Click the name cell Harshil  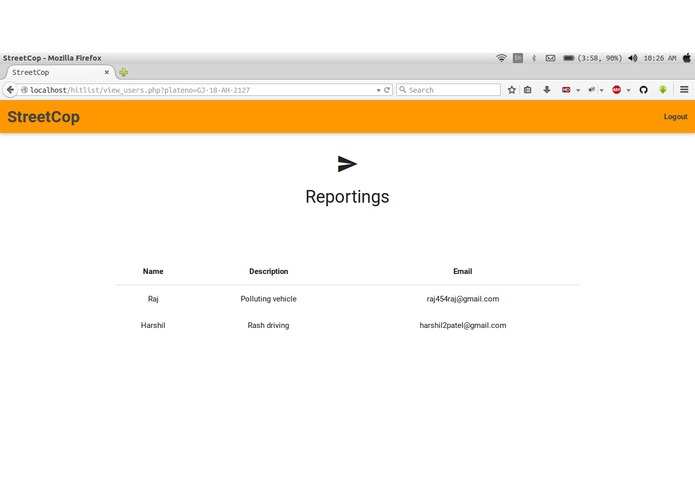point(153,325)
